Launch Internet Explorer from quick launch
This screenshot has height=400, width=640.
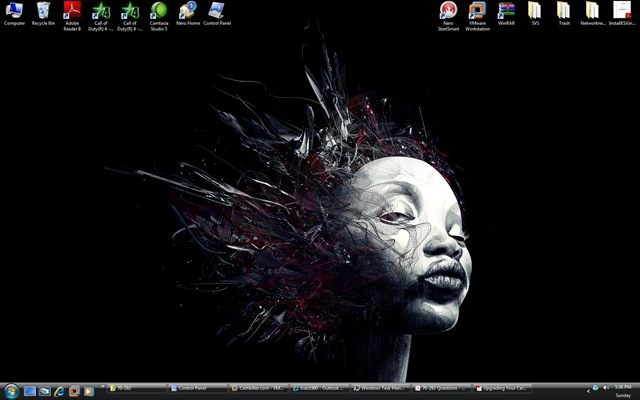coord(59,391)
